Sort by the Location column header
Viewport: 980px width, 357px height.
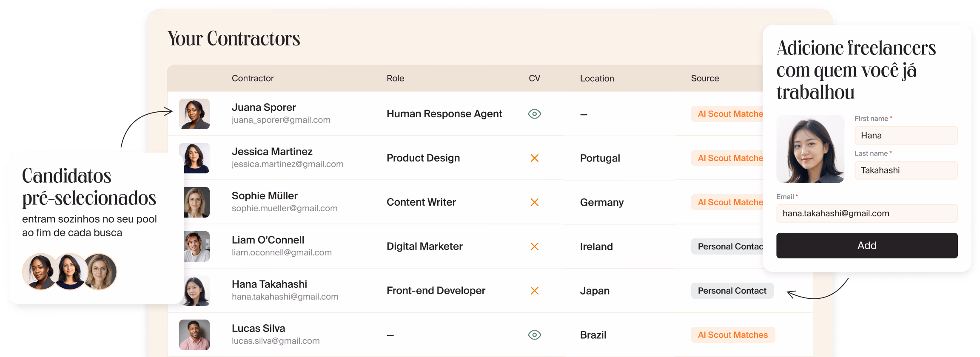pos(597,78)
